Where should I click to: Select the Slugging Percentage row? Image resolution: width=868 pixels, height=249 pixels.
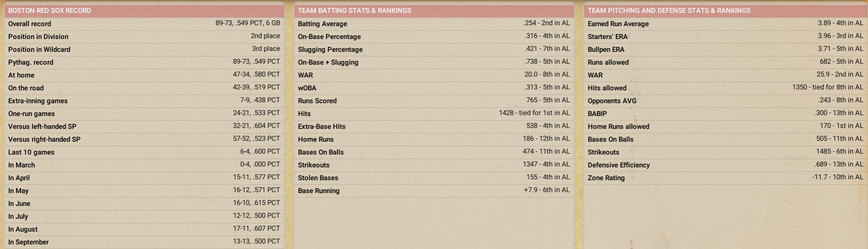tap(434, 50)
